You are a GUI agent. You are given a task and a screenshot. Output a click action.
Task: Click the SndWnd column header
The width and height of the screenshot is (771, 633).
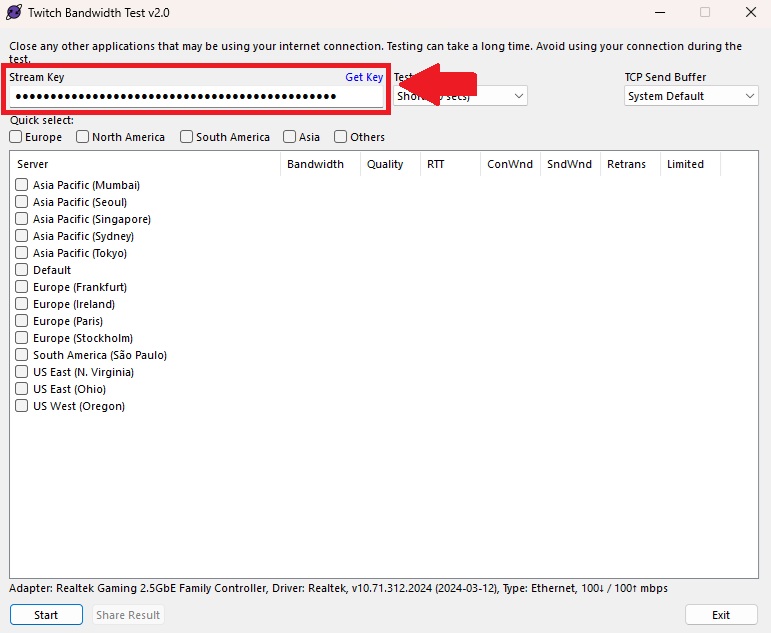[x=570, y=164]
